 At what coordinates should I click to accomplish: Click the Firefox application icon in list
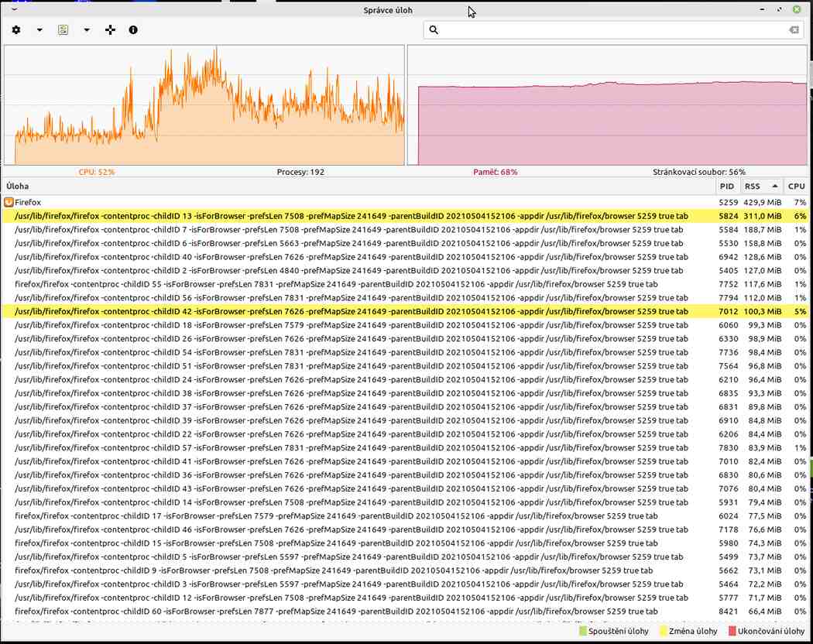[9, 202]
